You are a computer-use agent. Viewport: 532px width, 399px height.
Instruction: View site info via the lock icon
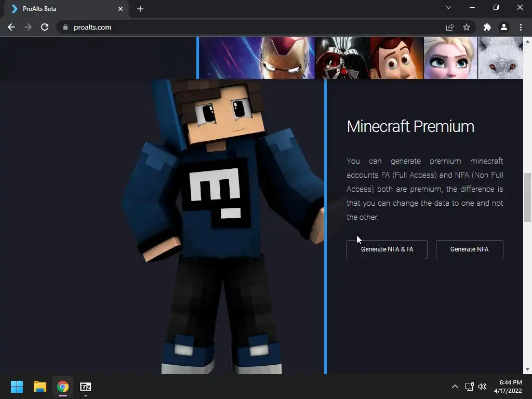[65, 27]
